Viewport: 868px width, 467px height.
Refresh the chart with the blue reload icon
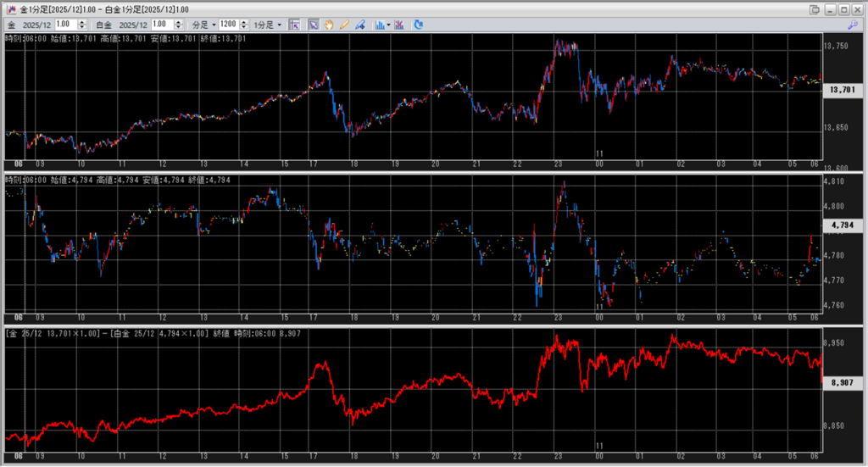pos(418,25)
